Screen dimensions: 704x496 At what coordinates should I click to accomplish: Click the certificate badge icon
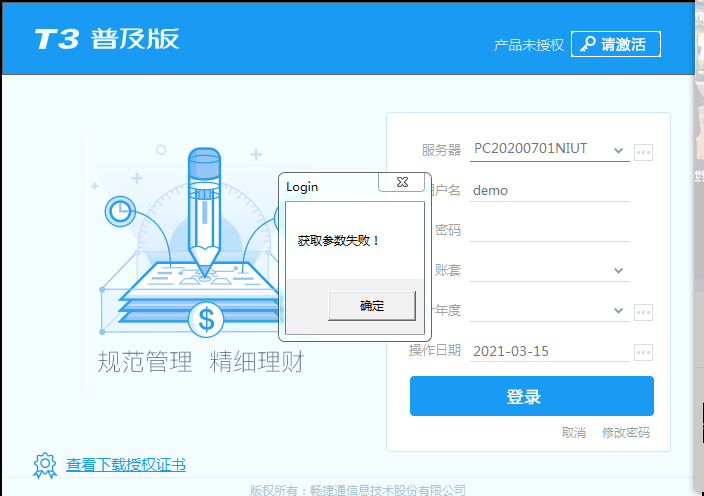pos(45,465)
